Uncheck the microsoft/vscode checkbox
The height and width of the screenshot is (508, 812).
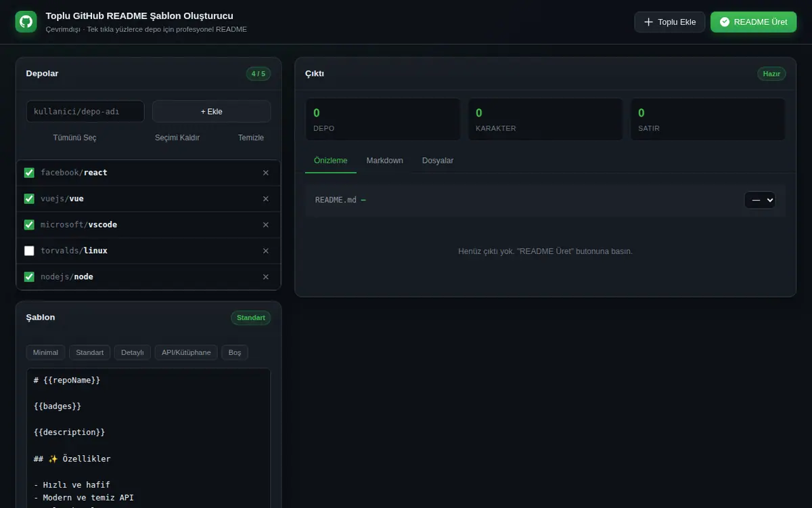pyautogui.click(x=29, y=225)
